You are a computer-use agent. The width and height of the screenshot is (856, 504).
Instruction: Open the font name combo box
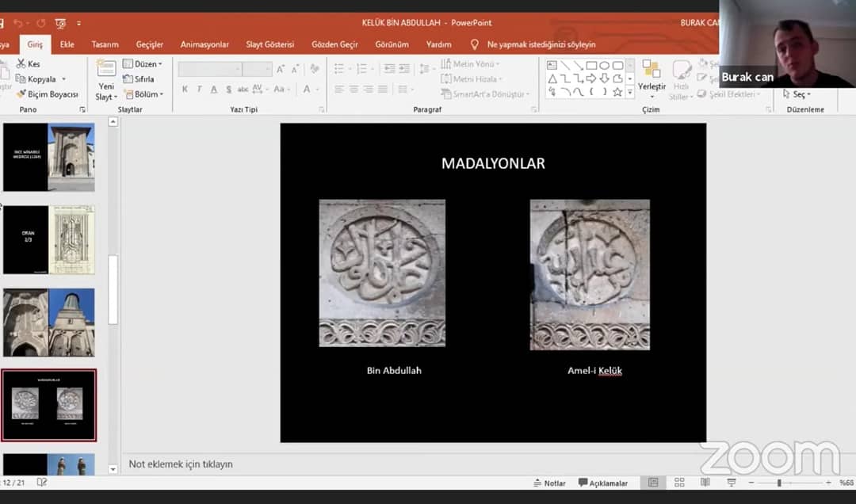(209, 70)
